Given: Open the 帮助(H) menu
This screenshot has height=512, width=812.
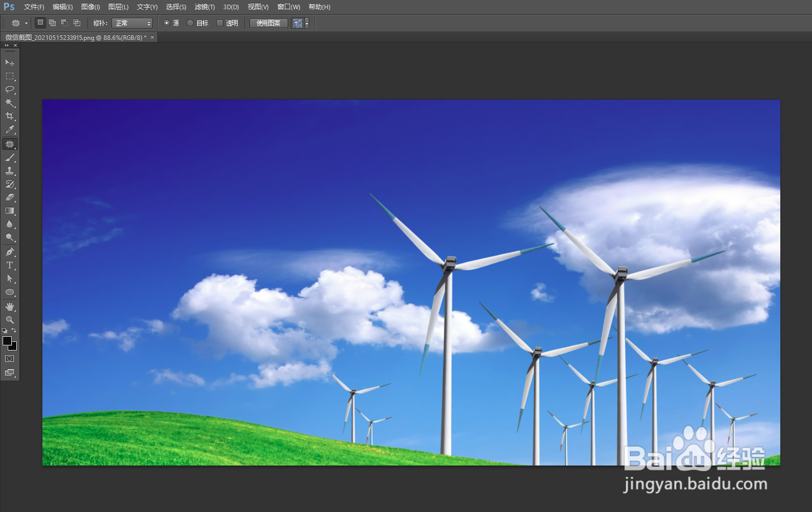Looking at the screenshot, I should tap(319, 7).
